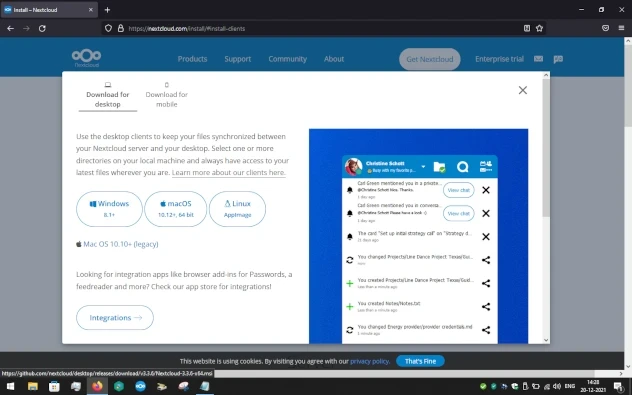Dismiss first Carl Green notification X
The image size is (632, 395).
486,190
